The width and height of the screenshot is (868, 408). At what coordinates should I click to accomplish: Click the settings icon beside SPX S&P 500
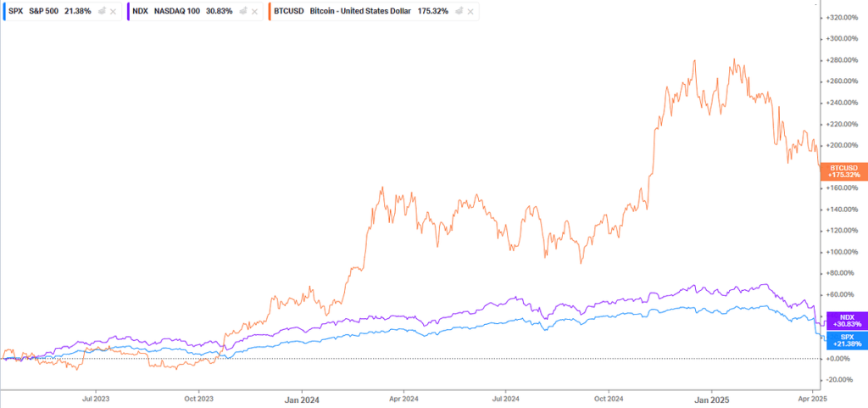(102, 12)
